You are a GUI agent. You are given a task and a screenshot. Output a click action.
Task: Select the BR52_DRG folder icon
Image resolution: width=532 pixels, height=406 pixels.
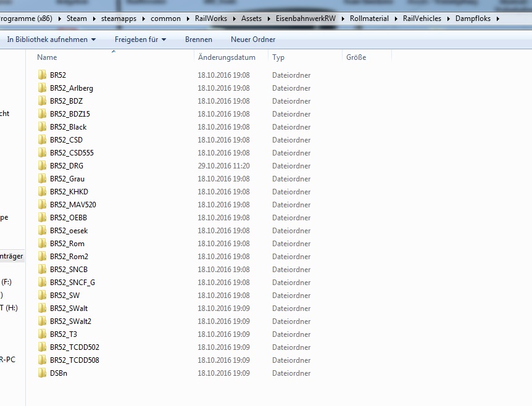point(42,165)
